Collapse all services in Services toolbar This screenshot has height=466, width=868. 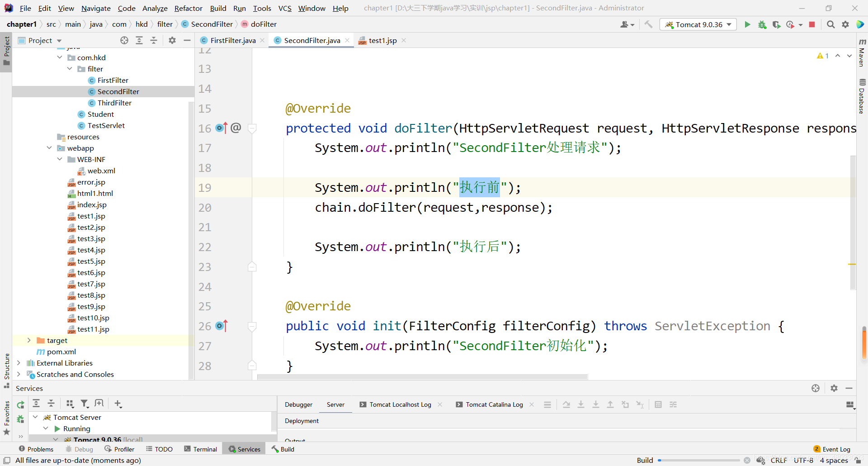coord(51,403)
